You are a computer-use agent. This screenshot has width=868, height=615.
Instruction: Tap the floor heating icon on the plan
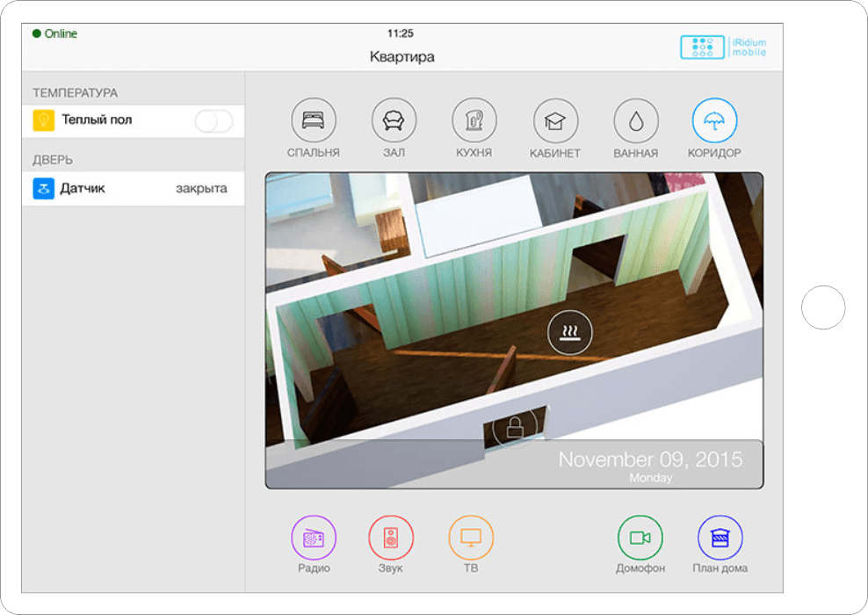click(570, 332)
